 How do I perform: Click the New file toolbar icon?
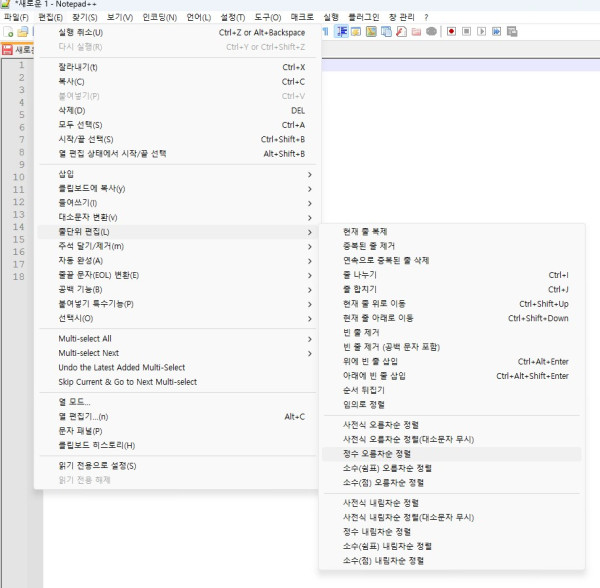(8, 32)
